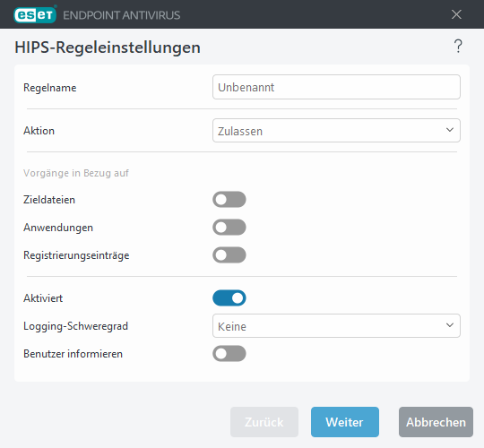Image resolution: width=484 pixels, height=448 pixels.
Task: Click the Aktion label
Action: coord(39,131)
